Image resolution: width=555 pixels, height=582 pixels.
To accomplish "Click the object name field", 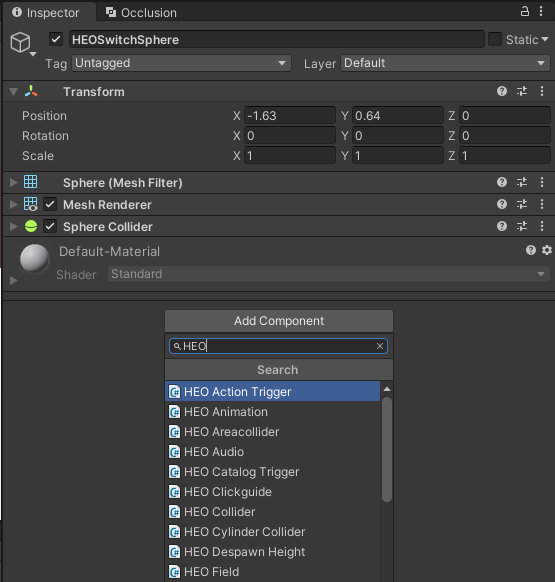I will click(x=277, y=39).
